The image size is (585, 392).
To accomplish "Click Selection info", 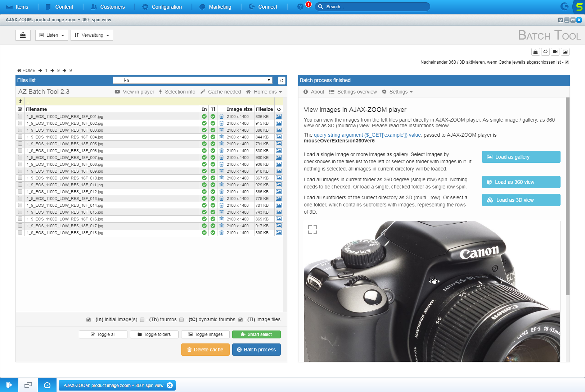I will [177, 92].
